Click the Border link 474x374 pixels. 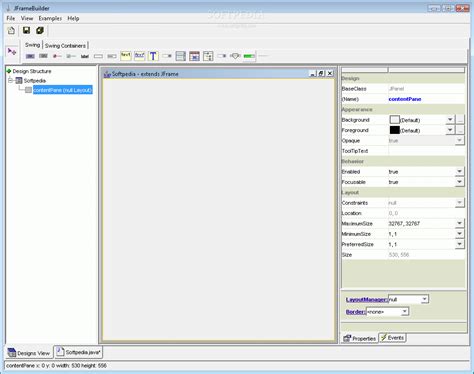pos(356,312)
